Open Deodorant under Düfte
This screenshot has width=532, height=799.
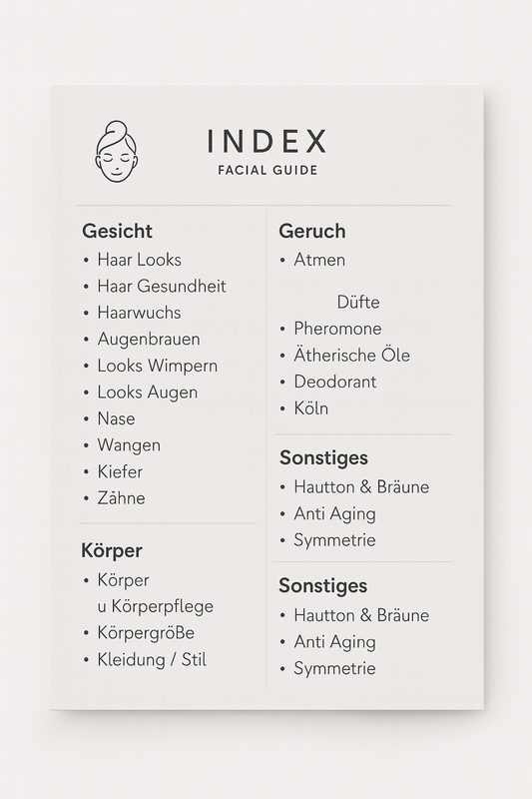pyautogui.click(x=335, y=382)
